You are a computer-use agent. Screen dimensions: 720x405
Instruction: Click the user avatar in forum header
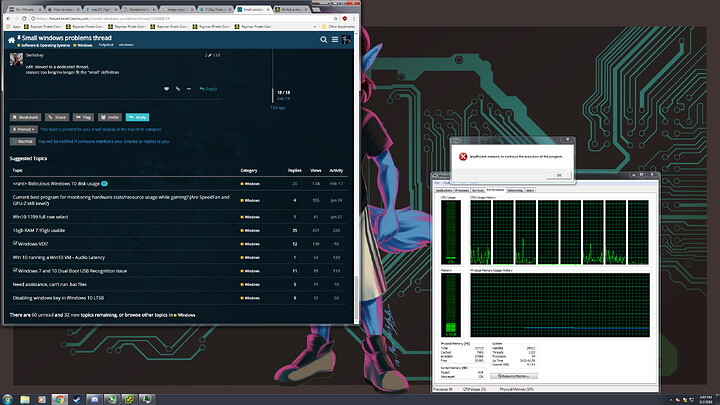click(346, 40)
